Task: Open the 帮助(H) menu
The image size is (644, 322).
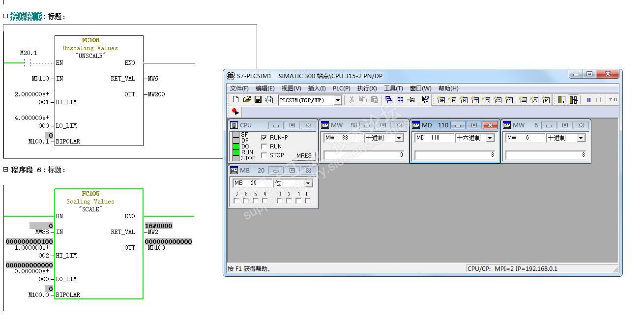Action: pyautogui.click(x=448, y=88)
